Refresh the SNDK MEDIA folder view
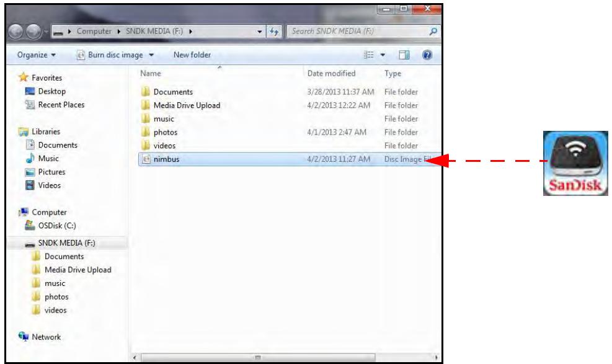Image resolution: width=612 pixels, height=364 pixels. 274,32
